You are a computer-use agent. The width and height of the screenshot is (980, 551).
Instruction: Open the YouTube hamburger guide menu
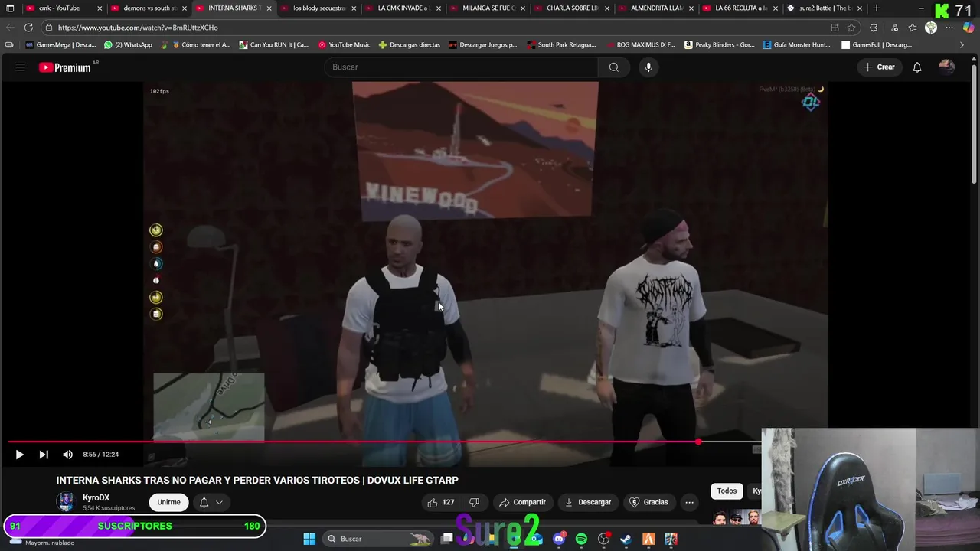click(21, 67)
